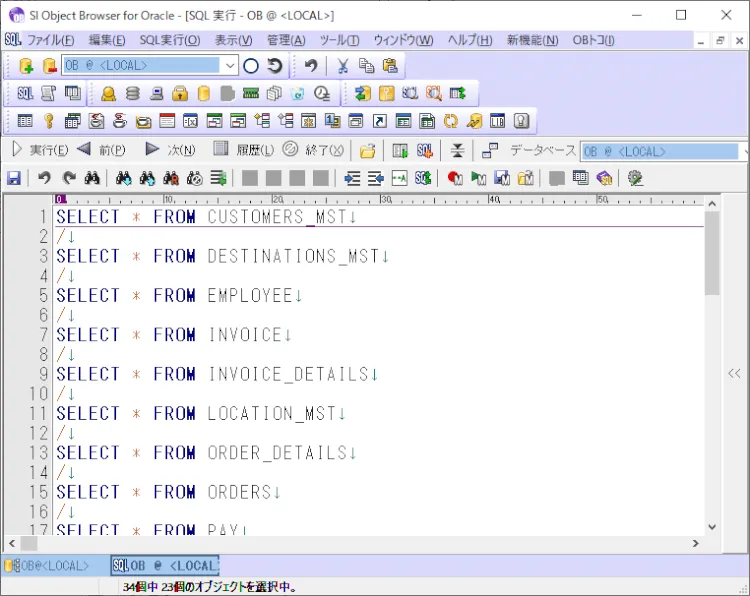Click the 次(N) next button
Image resolution: width=750 pixels, height=596 pixels.
click(x=171, y=150)
